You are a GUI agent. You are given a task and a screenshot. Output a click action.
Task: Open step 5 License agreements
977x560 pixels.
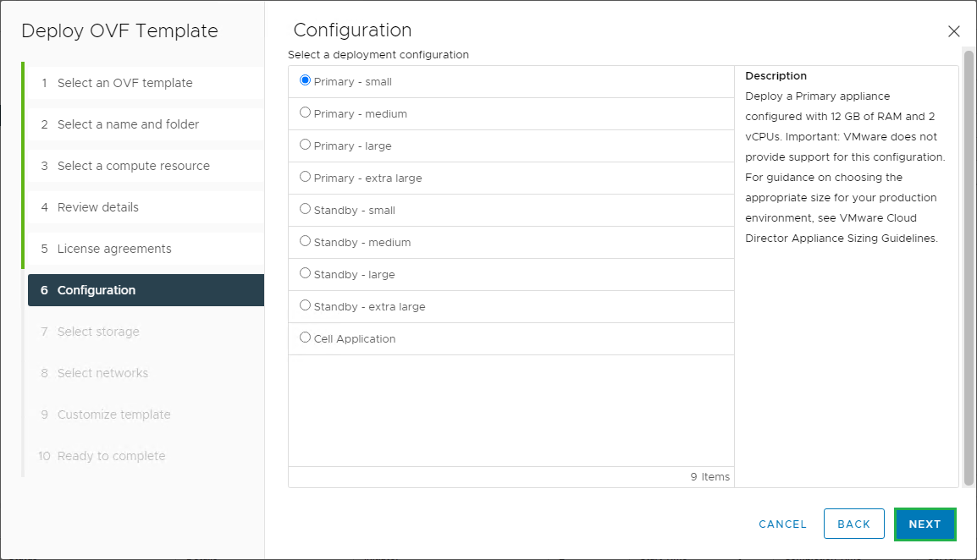tap(114, 249)
